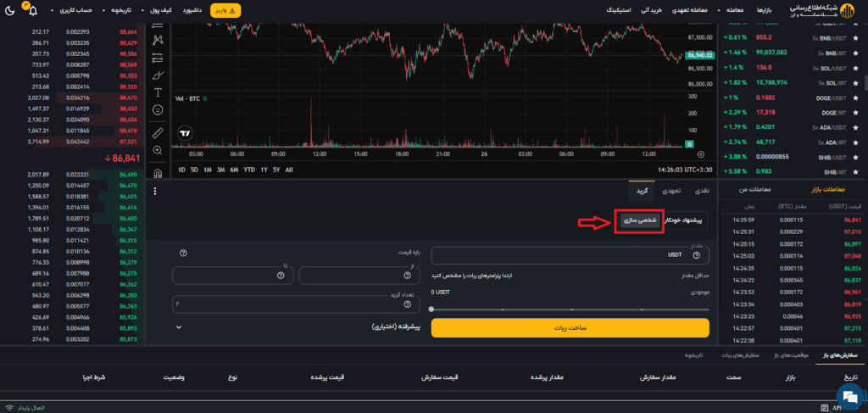Viewport: 868px width, 413px height.
Task: Show help for the تا price field
Action: click(x=281, y=275)
